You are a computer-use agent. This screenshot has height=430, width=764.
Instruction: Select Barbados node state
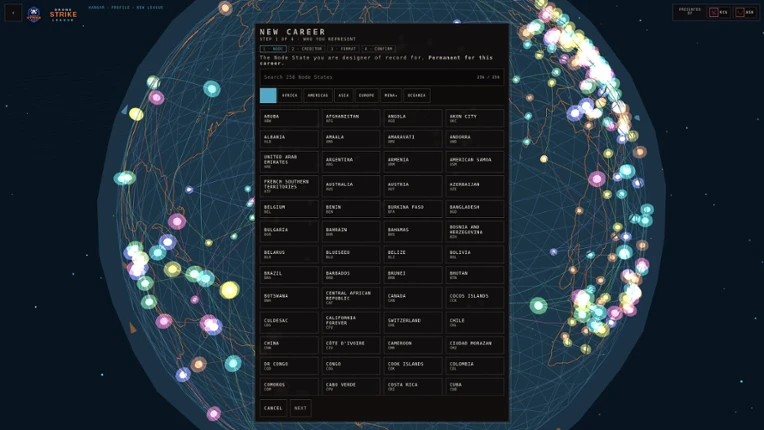351,275
